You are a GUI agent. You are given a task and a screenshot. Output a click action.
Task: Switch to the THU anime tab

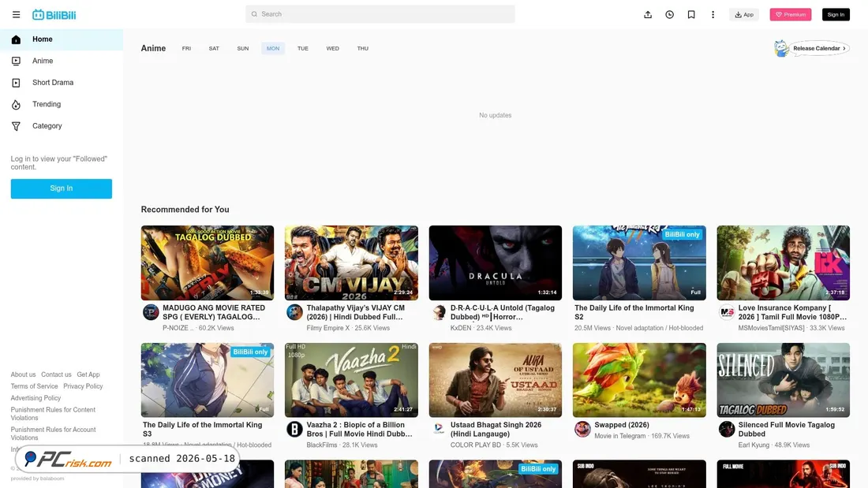tap(363, 49)
